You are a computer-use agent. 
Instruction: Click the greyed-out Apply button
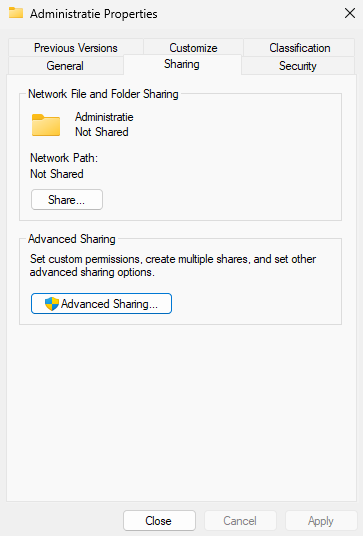click(x=321, y=521)
